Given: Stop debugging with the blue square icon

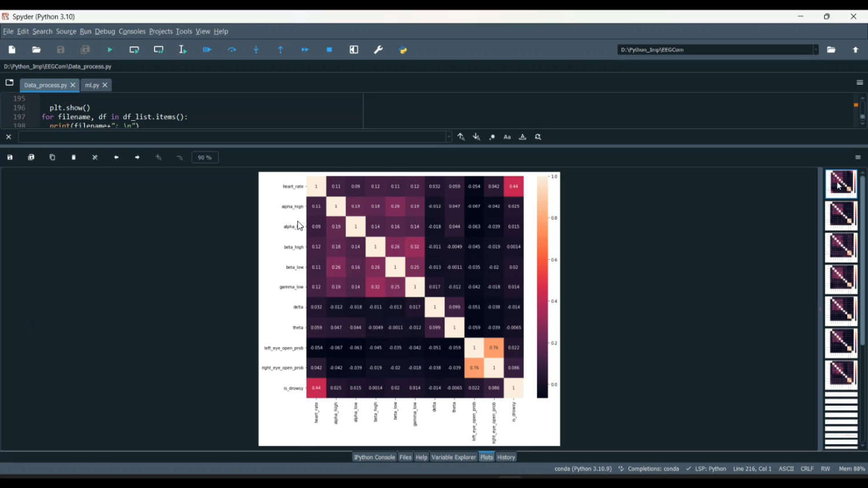Looking at the screenshot, I should pyautogui.click(x=329, y=50).
